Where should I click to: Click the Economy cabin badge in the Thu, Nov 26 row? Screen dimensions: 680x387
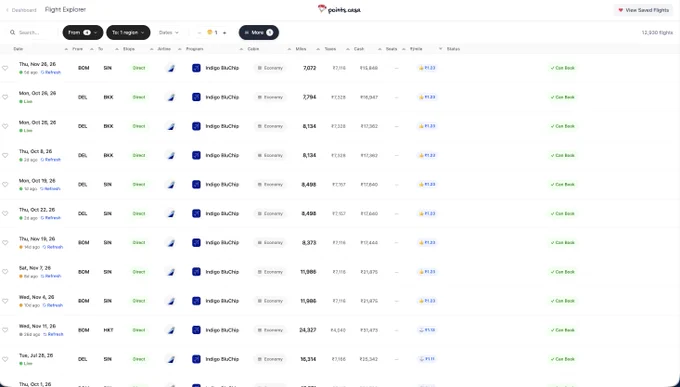pyautogui.click(x=270, y=68)
